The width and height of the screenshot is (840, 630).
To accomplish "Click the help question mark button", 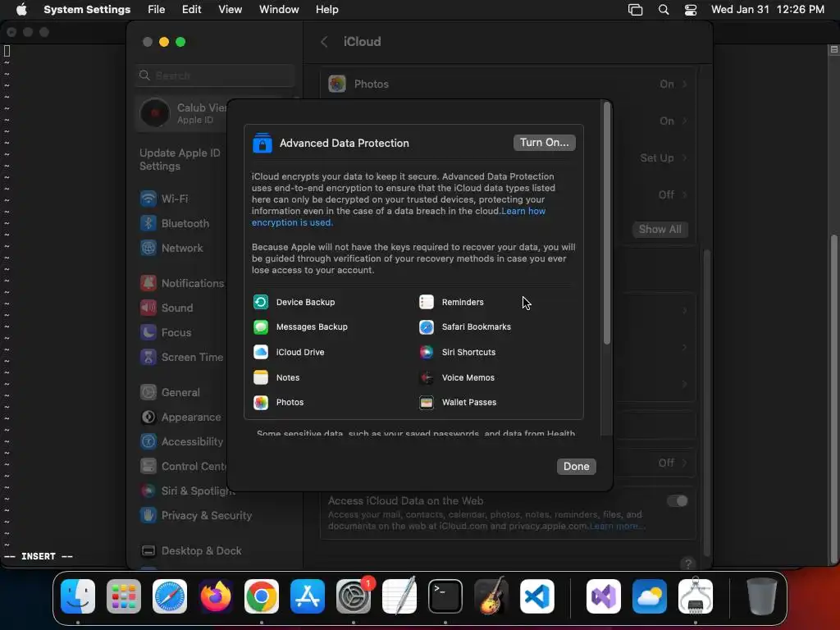I will tap(688, 564).
